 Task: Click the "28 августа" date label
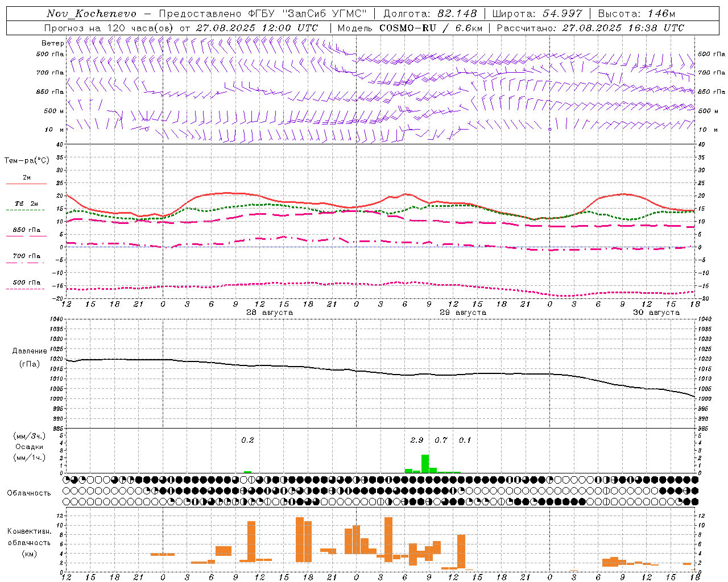click(x=270, y=313)
